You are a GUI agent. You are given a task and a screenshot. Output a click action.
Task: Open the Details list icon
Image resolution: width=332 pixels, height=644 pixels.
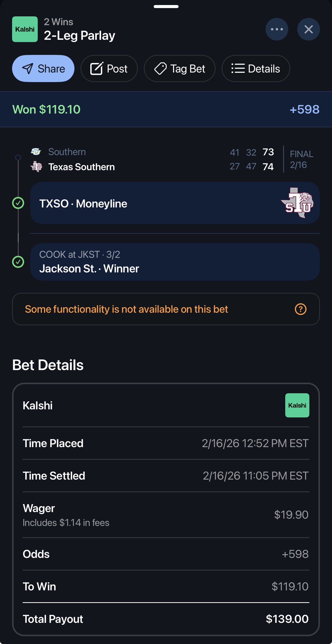(x=238, y=68)
